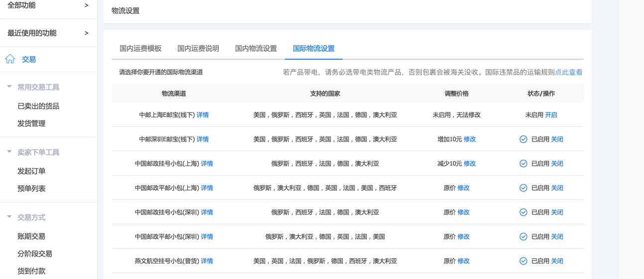The height and width of the screenshot is (279, 644).
Task: Modify price for 中国邮政平邮小包(上海)
Action: click(x=464, y=188)
